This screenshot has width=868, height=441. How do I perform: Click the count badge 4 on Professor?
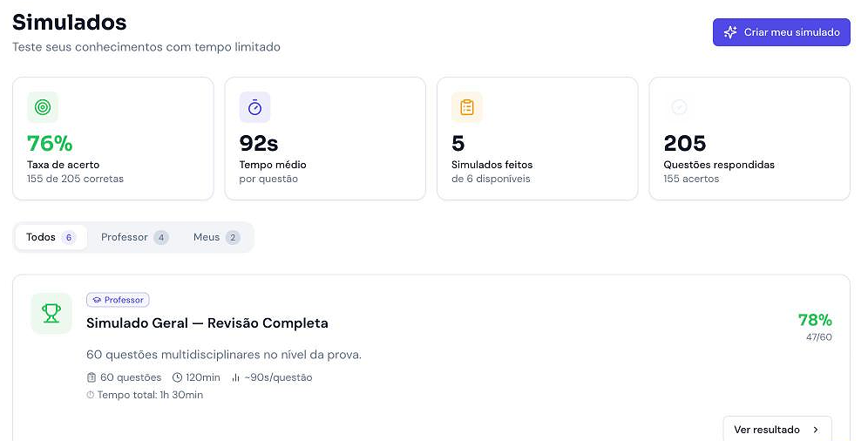click(x=161, y=237)
